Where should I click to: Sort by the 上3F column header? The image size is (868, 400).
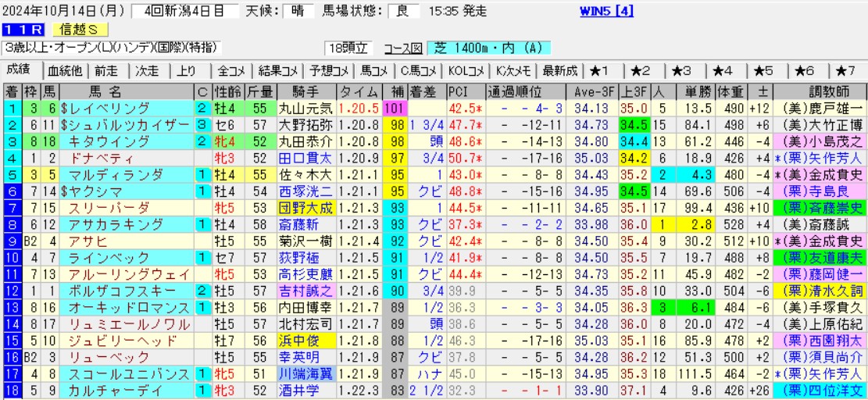632,91
